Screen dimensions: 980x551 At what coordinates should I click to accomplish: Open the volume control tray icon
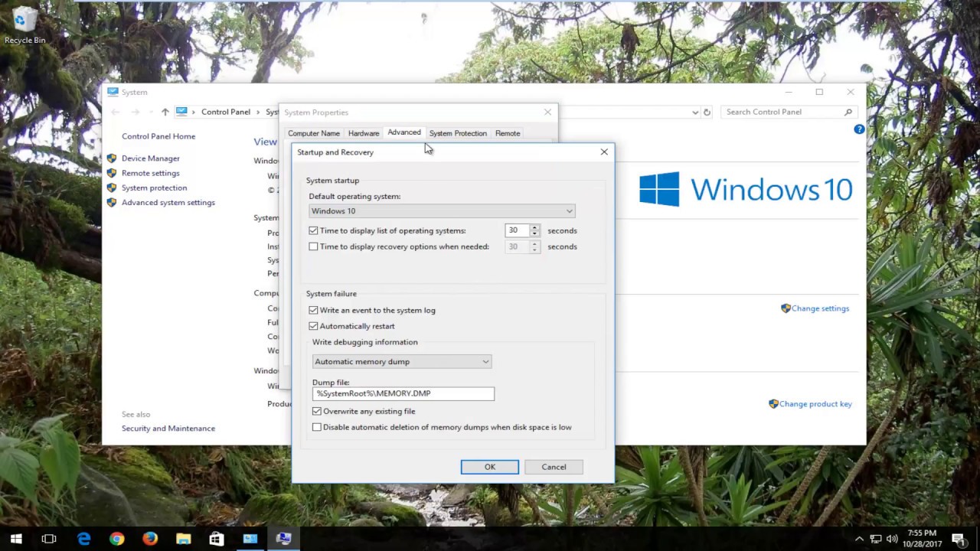(x=892, y=539)
